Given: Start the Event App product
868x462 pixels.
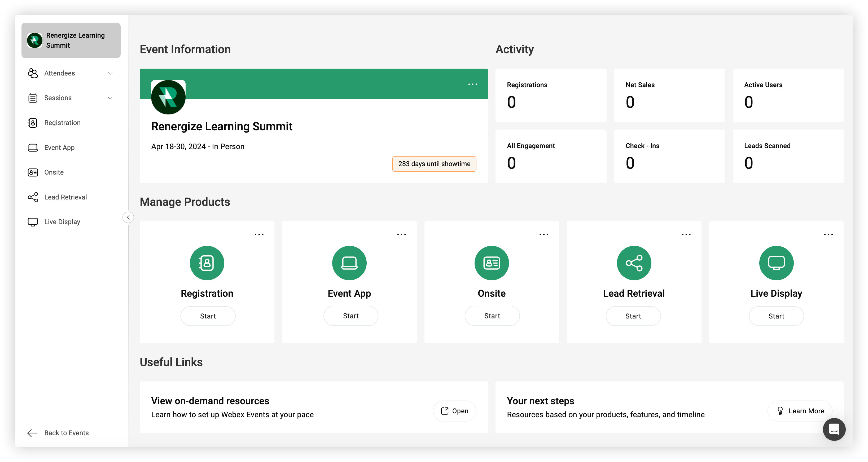Looking at the screenshot, I should [x=351, y=316].
